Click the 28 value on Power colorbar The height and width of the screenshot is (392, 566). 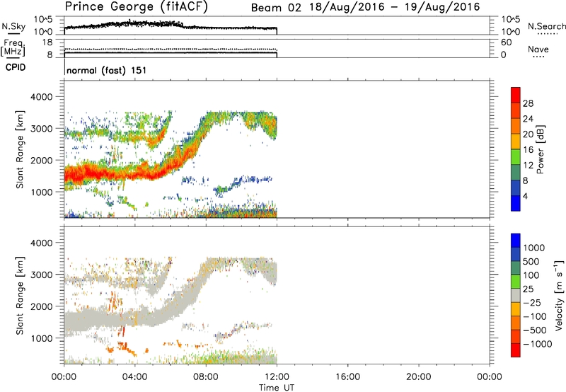pos(528,103)
